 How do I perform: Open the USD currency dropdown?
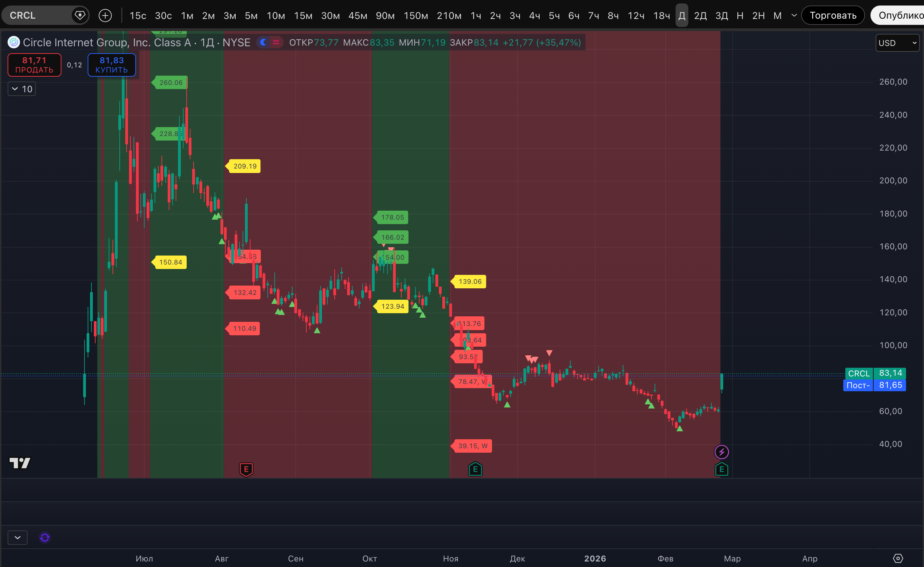(897, 43)
